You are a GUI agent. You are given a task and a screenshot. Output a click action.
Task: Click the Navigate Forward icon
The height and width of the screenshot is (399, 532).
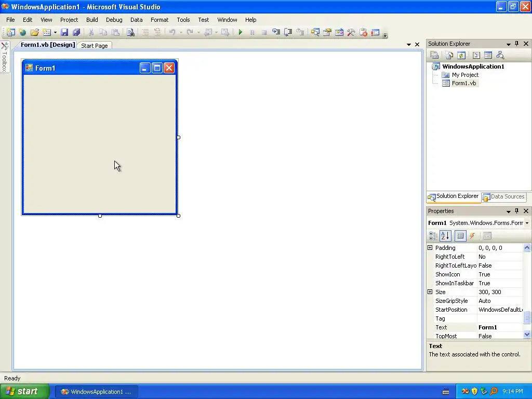click(225, 32)
